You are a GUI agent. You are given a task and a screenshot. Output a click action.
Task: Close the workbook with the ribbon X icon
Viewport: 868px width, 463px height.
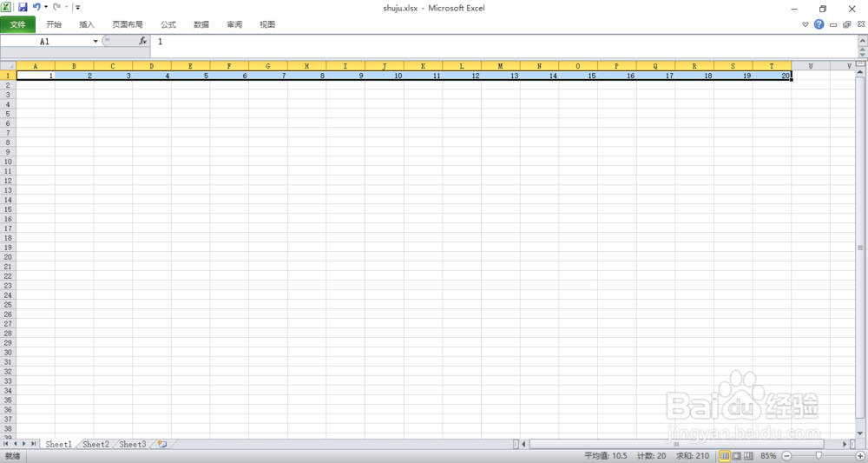click(x=861, y=24)
